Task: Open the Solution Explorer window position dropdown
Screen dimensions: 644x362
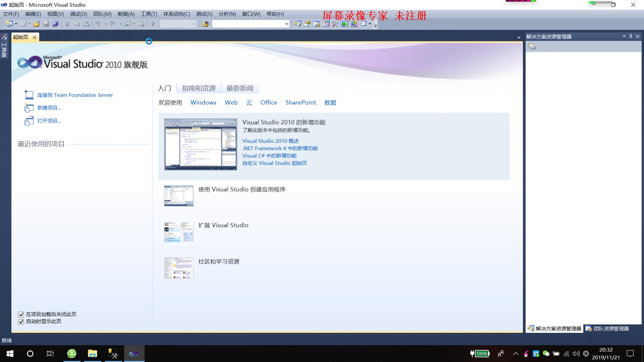Action: [624, 36]
